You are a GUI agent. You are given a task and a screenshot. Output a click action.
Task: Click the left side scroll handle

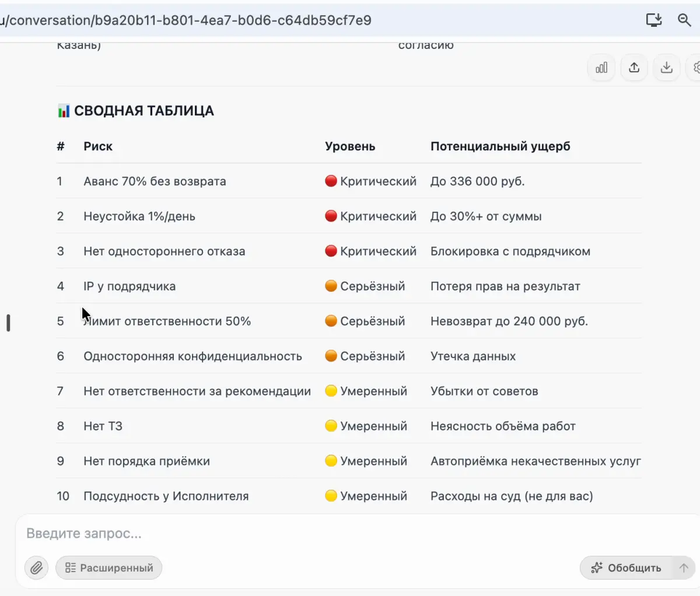(x=8, y=322)
